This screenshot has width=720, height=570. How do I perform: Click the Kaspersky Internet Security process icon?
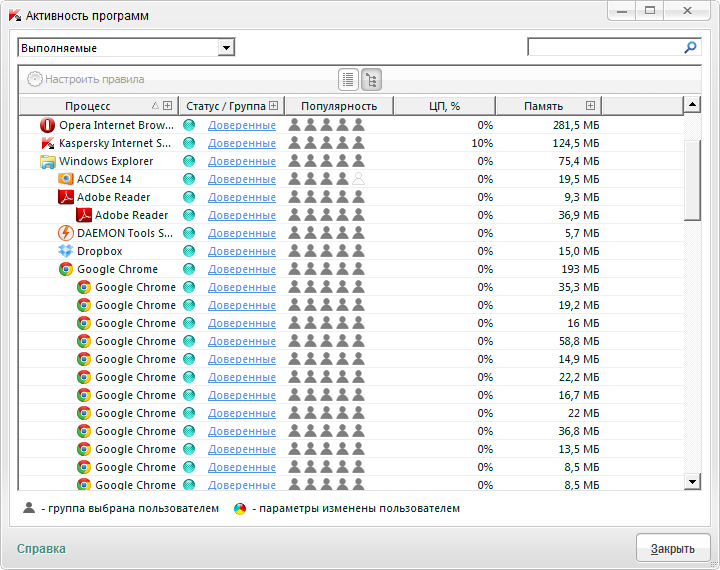point(47,143)
